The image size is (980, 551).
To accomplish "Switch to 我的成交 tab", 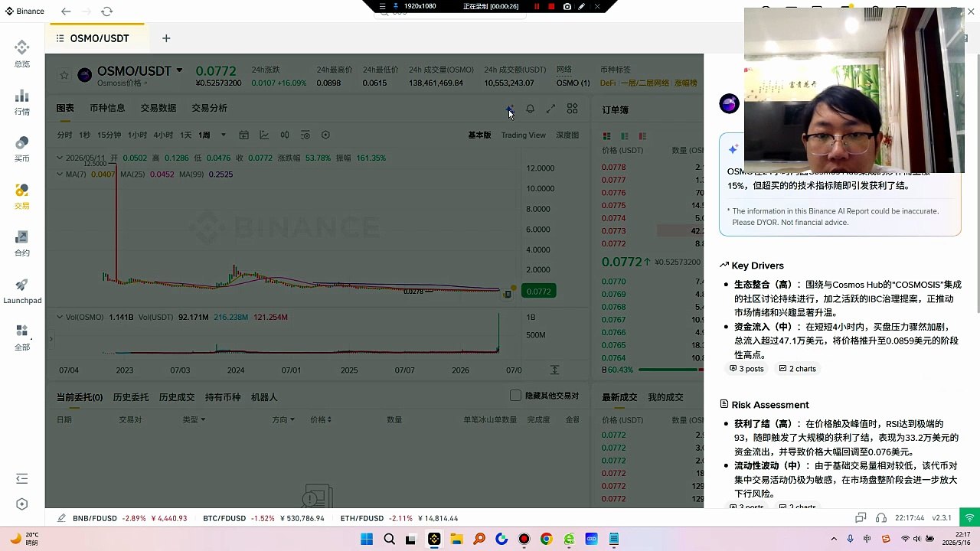I will point(665,397).
